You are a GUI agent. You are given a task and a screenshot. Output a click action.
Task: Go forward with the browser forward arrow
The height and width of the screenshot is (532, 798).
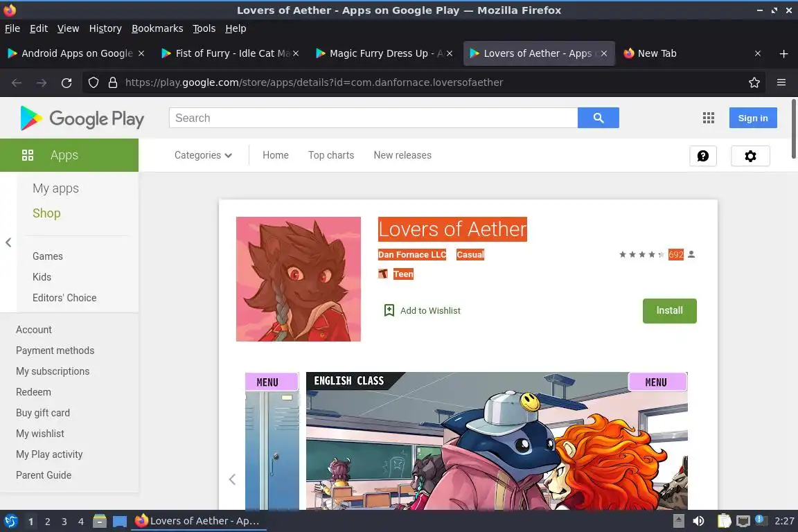[42, 82]
